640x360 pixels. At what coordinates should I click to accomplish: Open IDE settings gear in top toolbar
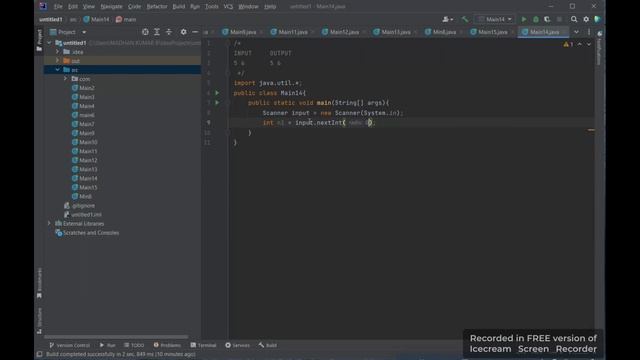[586, 19]
